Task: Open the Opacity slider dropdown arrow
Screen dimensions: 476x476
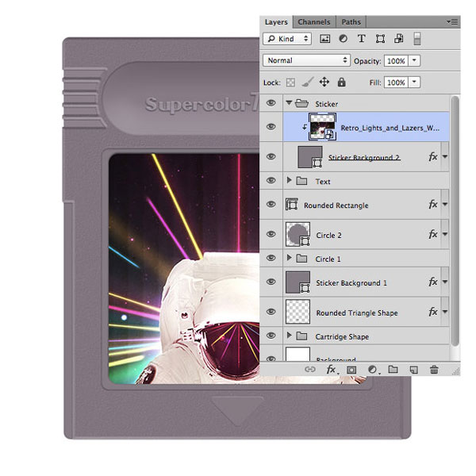Action: pyautogui.click(x=414, y=60)
